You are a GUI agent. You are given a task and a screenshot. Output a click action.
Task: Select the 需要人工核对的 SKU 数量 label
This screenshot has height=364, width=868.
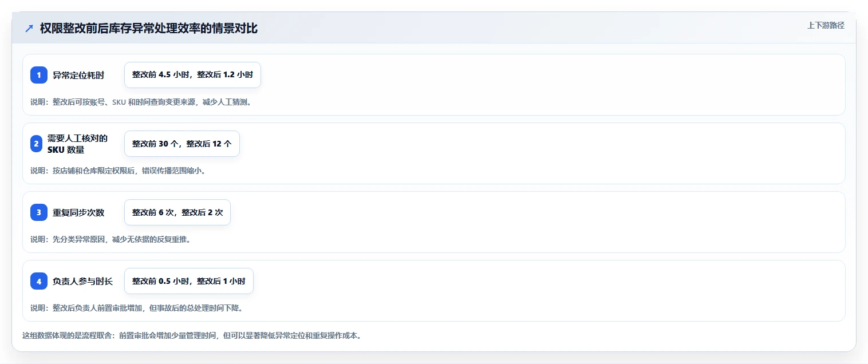pos(78,144)
